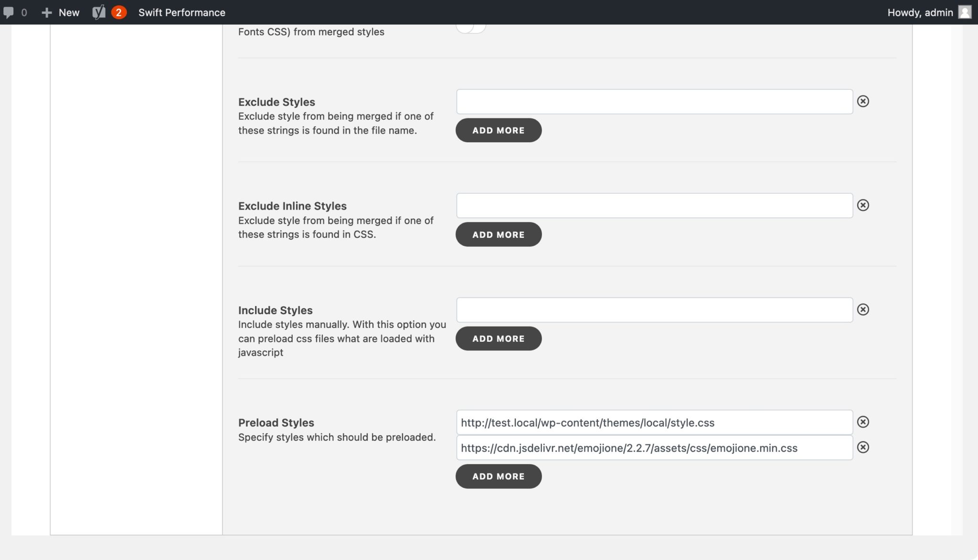The width and height of the screenshot is (978, 560).
Task: Click inside the Exclude Styles text field
Action: (x=654, y=101)
